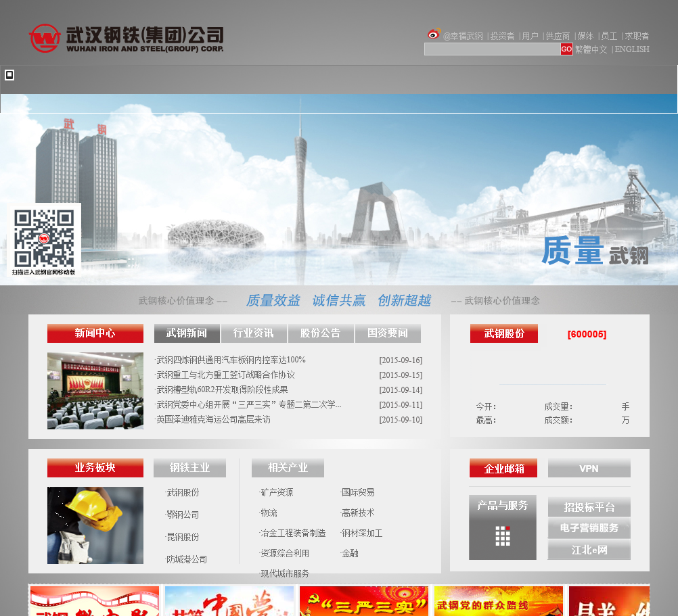
Task: Select the 股份公告 tab
Action: point(321,333)
